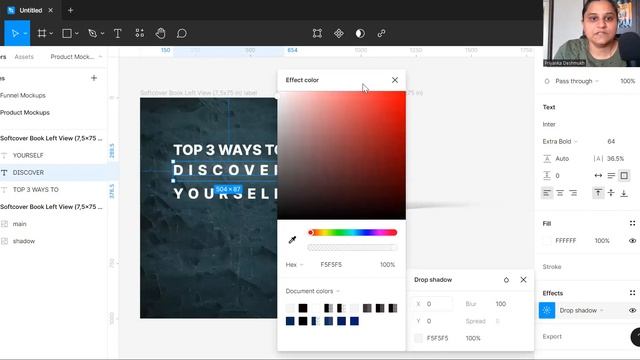Click the Create link icon
This screenshot has width=640, height=360.
coord(381,33)
